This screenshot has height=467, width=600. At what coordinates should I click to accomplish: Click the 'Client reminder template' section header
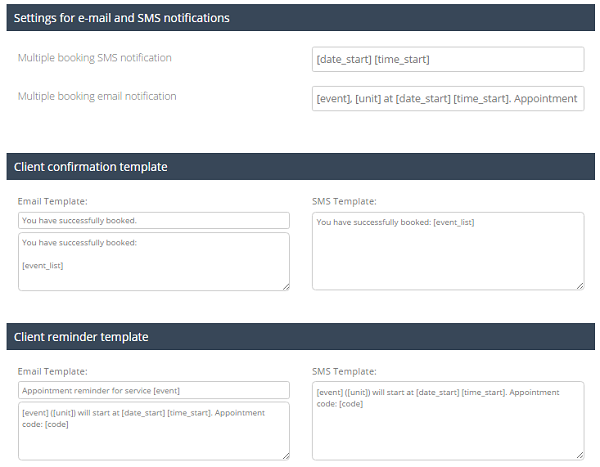click(x=81, y=337)
